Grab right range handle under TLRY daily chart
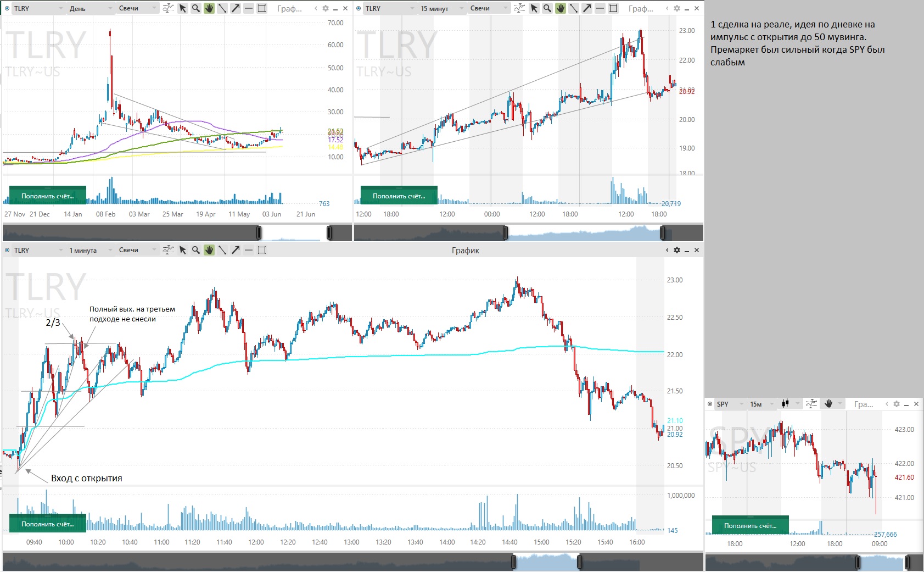924x572 pixels. tap(329, 232)
